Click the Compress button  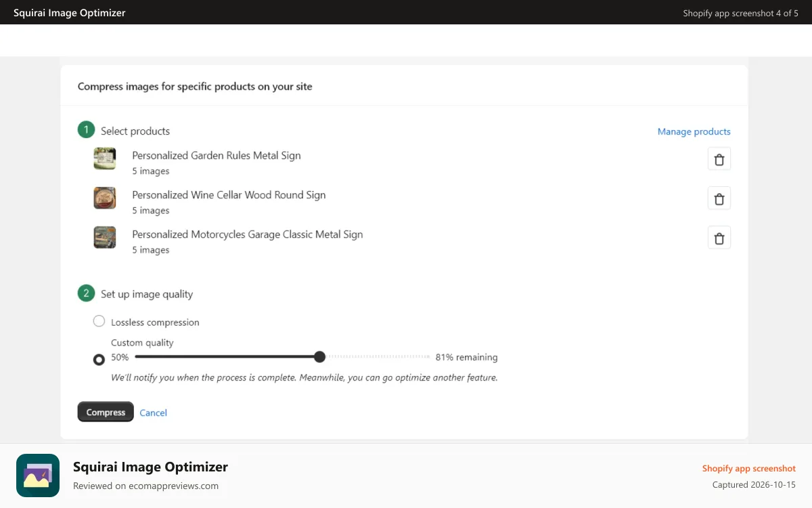(x=106, y=412)
